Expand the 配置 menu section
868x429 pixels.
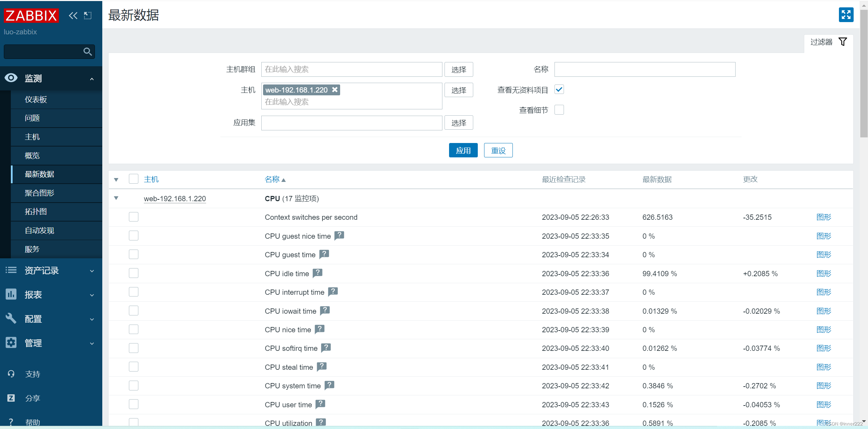pos(92,319)
